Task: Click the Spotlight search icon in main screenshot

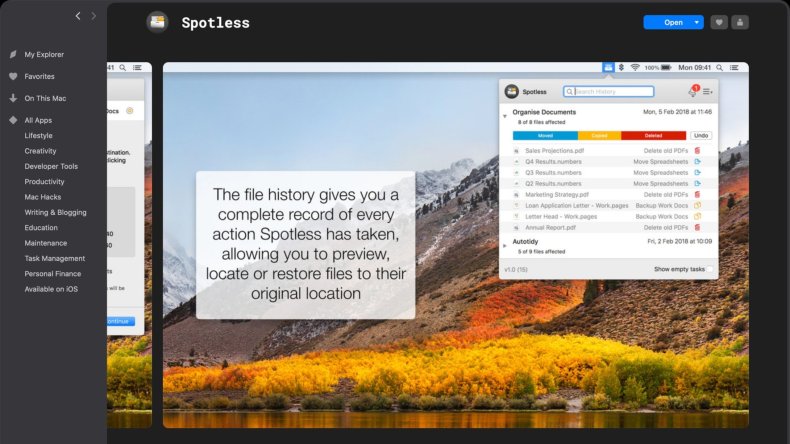Action: pyautogui.click(x=719, y=68)
